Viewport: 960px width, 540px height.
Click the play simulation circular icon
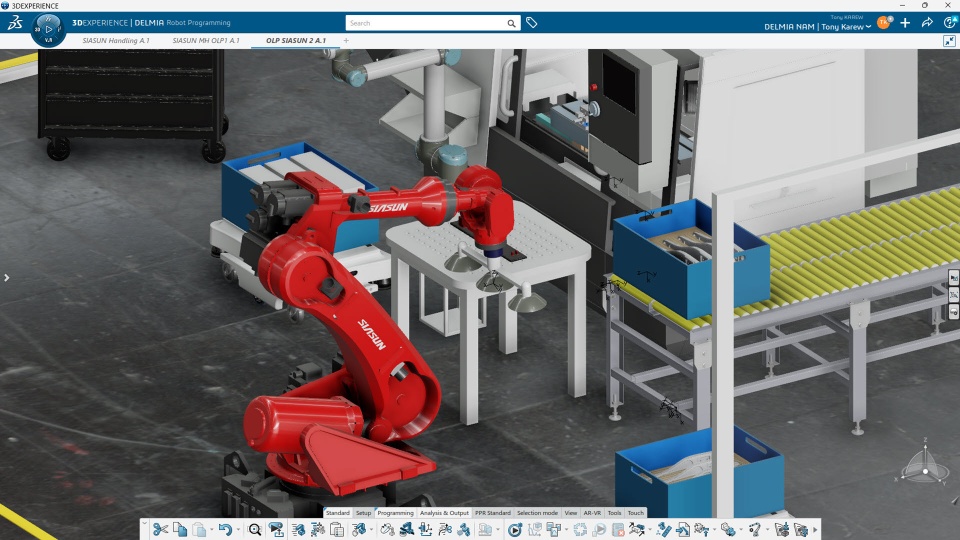pyautogui.click(x=515, y=530)
